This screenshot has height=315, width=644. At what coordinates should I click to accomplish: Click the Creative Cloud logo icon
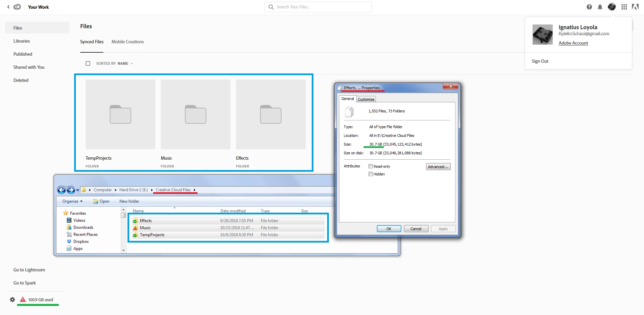pos(17,7)
